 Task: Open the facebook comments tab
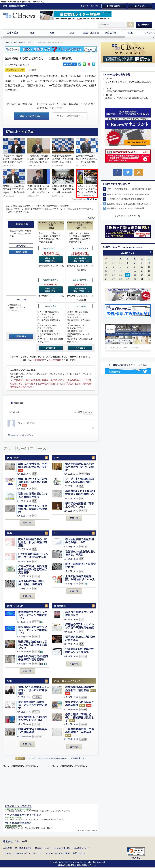pos(17,403)
